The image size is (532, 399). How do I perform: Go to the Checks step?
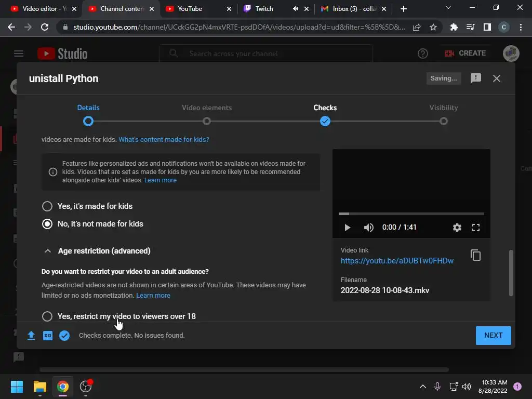click(325, 115)
